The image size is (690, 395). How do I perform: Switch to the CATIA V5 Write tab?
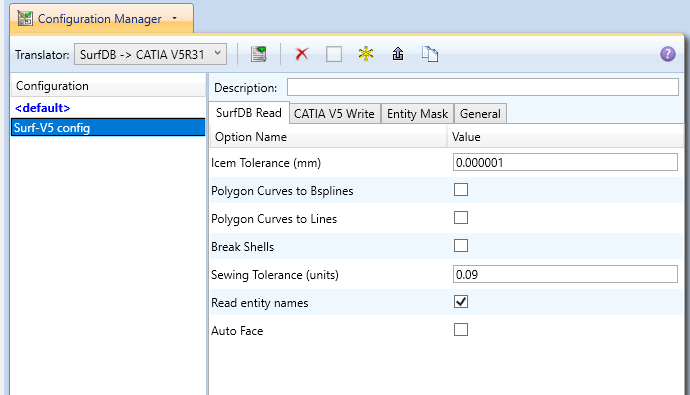pyautogui.click(x=334, y=114)
